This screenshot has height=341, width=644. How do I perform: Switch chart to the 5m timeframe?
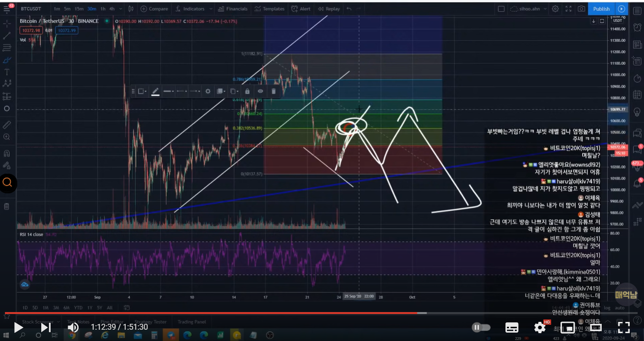click(x=67, y=9)
